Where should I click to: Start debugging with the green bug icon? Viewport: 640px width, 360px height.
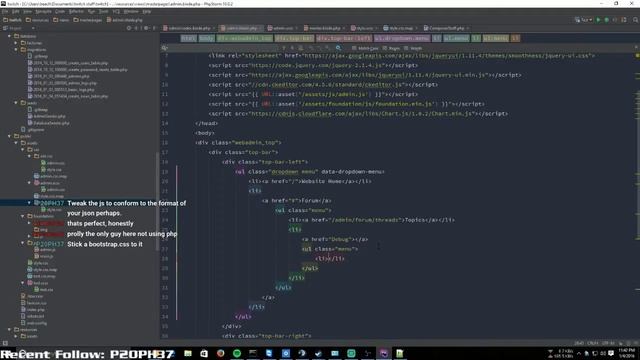[x=607, y=20]
